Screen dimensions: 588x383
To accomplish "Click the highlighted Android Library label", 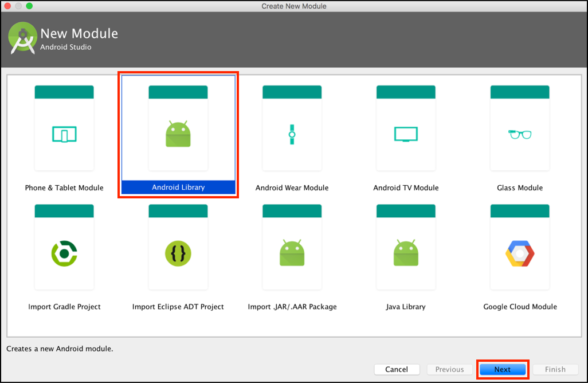I will [178, 187].
